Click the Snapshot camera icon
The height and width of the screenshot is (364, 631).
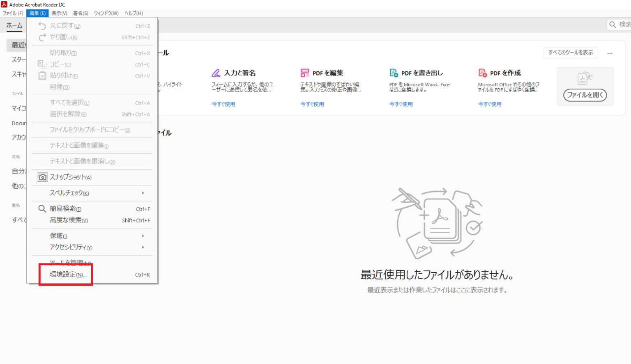pos(42,177)
